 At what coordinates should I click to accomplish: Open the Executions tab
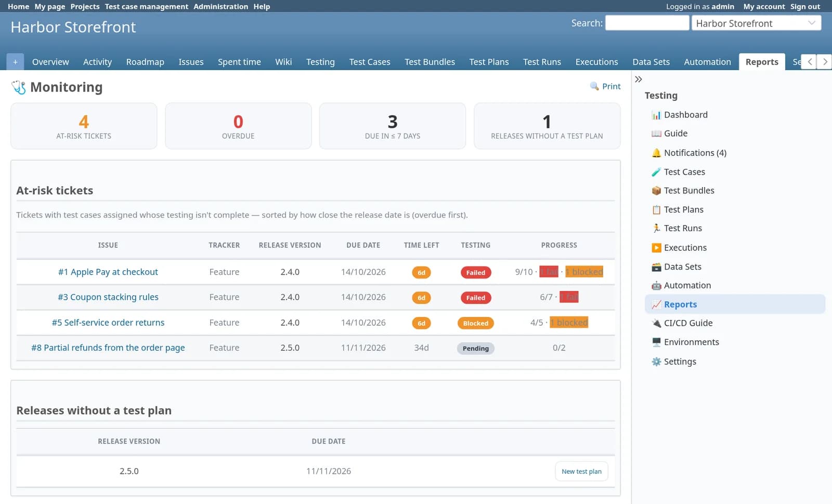596,62
